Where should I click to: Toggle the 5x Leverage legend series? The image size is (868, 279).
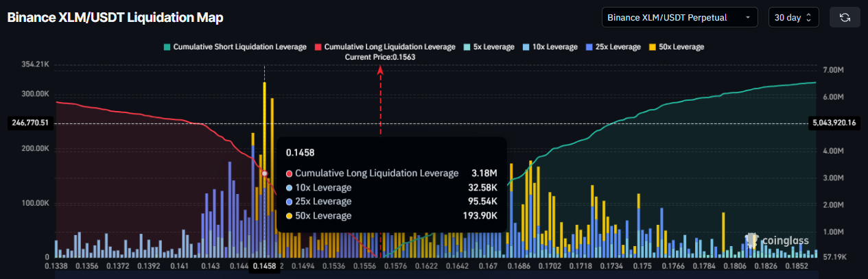[x=488, y=47]
